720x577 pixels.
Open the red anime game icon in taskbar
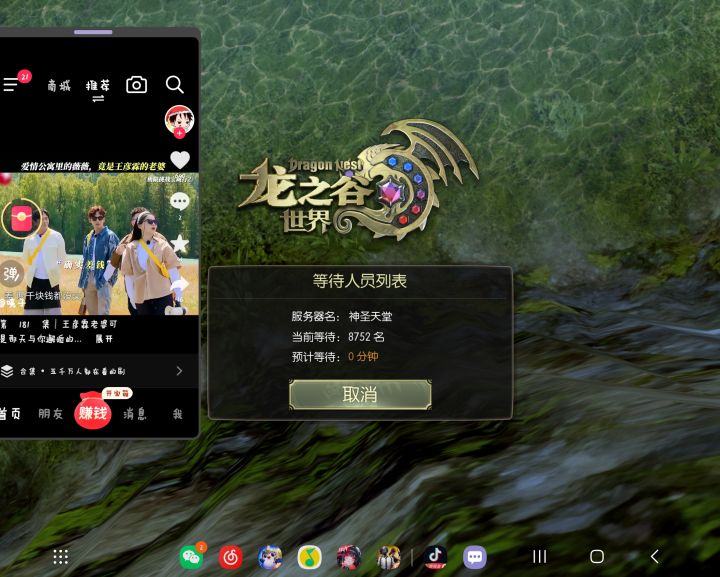click(x=349, y=557)
